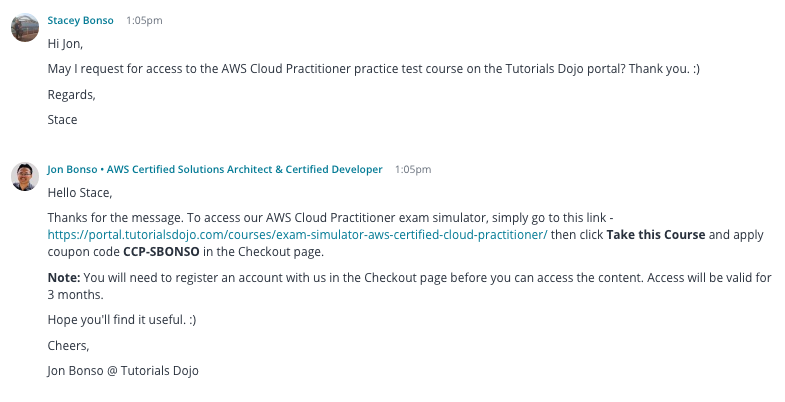Click the Cheers closing line
785x402 pixels.
(69, 345)
